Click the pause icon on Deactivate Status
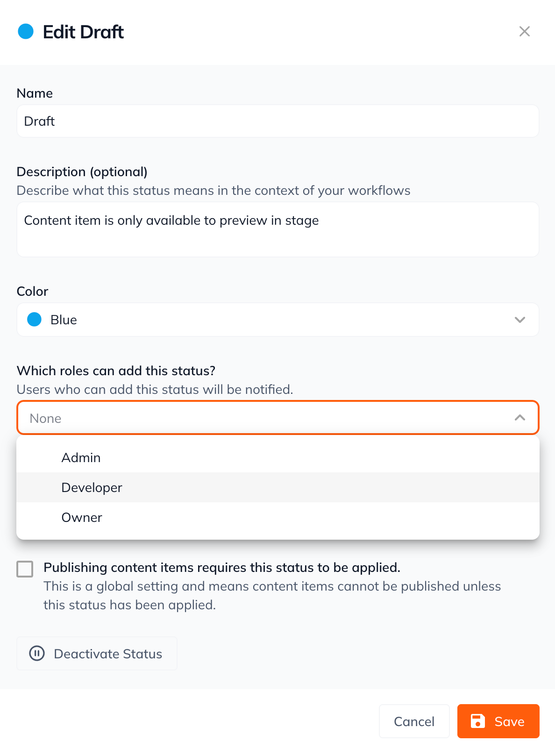This screenshot has width=555, height=756. (x=37, y=653)
